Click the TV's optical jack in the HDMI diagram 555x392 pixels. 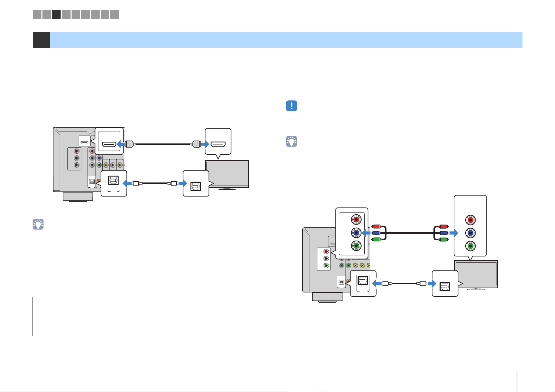point(196,186)
